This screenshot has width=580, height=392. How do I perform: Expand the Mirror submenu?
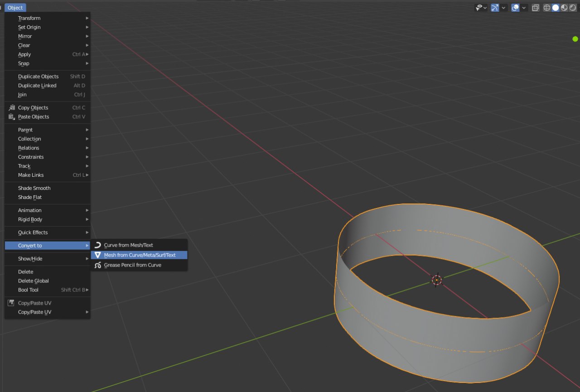coord(48,36)
